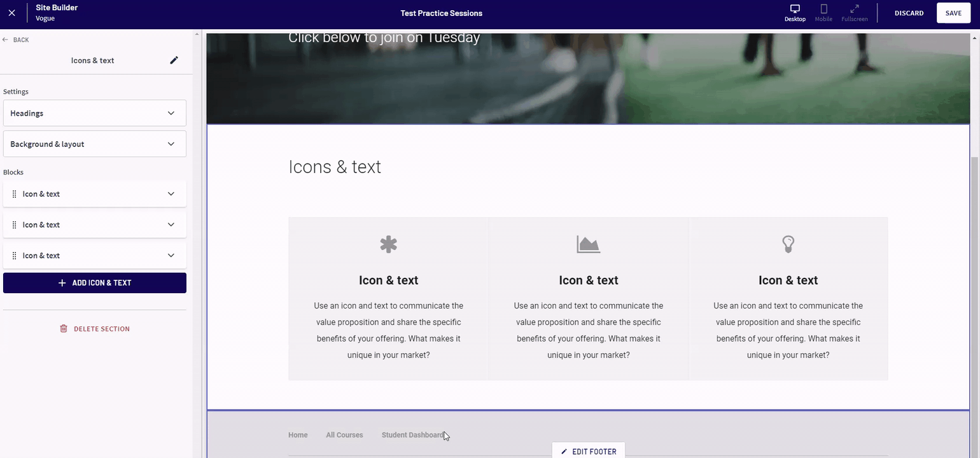Click the back arrow to return to sections list
This screenshot has height=458, width=980.
pos(8,39)
